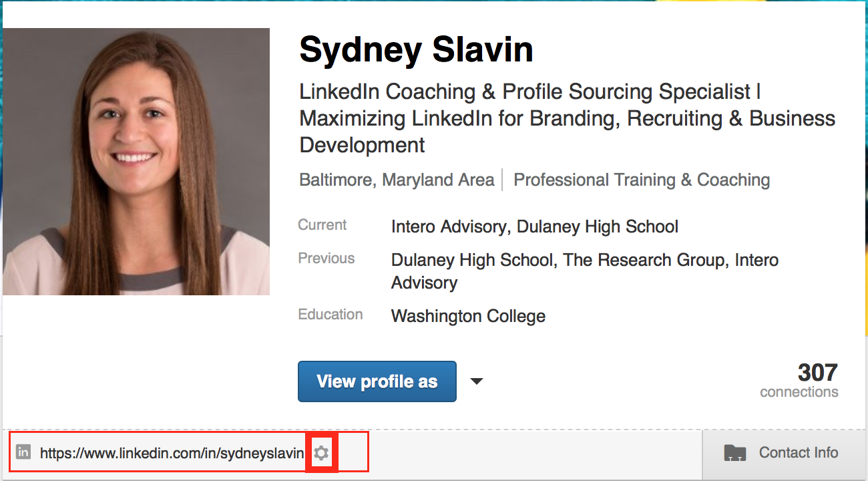Open The Research Group previous company
The image size is (868, 481).
pyautogui.click(x=644, y=260)
